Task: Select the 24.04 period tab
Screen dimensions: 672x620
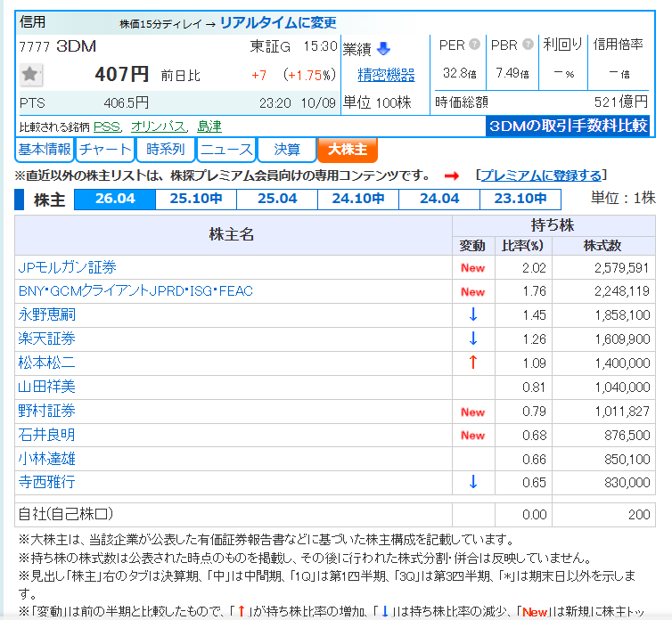Action: coord(438,200)
